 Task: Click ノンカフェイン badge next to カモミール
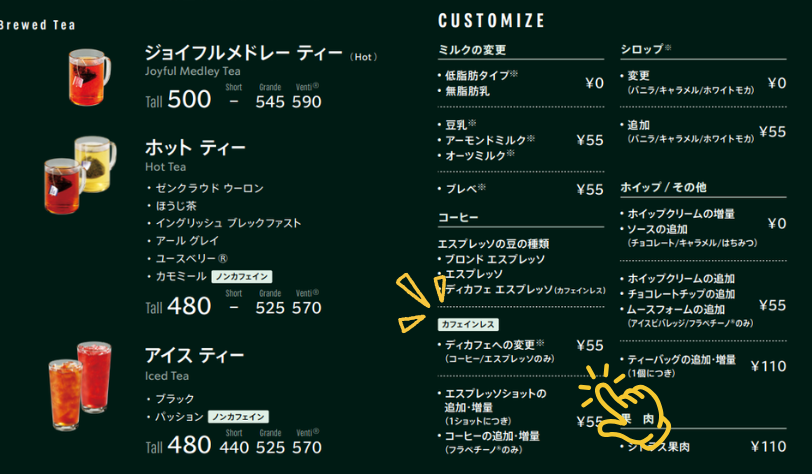(x=241, y=275)
